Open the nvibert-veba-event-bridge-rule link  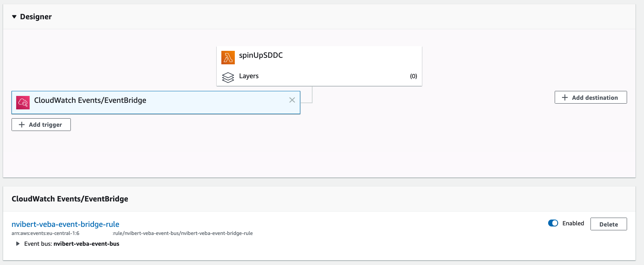click(65, 224)
